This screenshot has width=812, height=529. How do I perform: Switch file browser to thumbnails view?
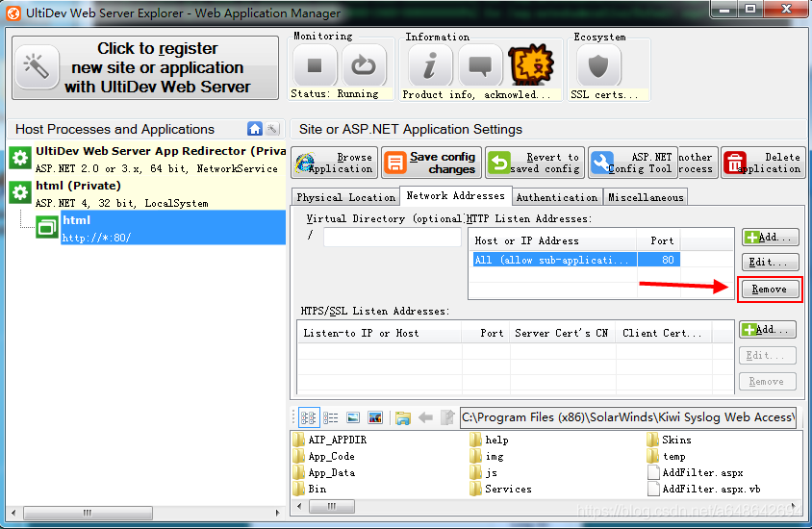(x=375, y=417)
